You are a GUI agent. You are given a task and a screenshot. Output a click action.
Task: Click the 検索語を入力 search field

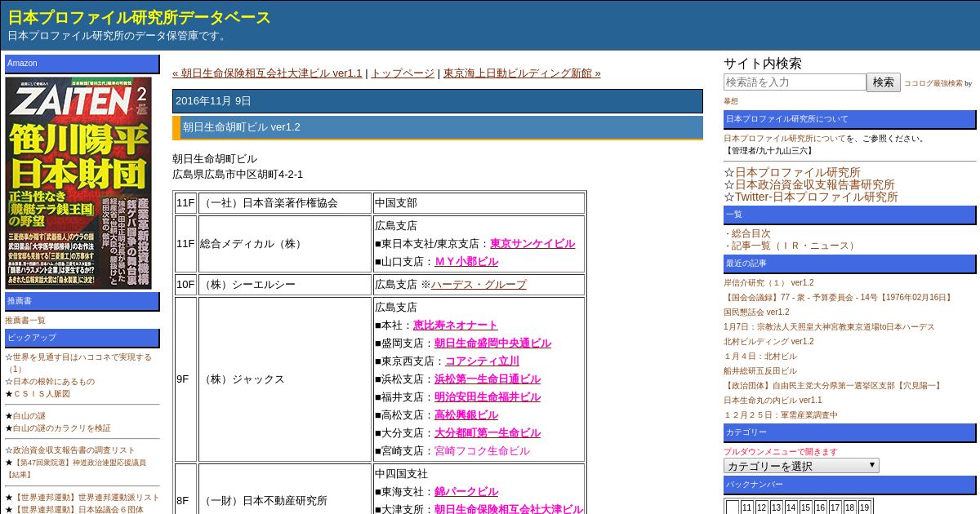tap(795, 82)
